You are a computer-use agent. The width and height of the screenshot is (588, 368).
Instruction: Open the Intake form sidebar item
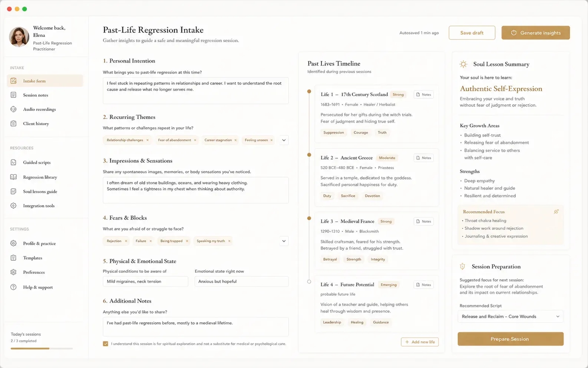45,81
